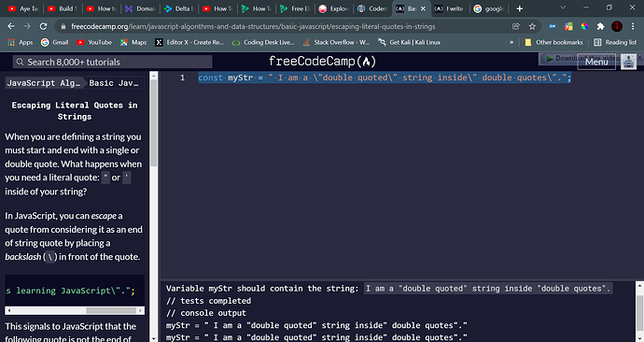Close the active freeCodeCamp tab
Image resolution: width=644 pixels, height=342 pixels.
coord(423,8)
